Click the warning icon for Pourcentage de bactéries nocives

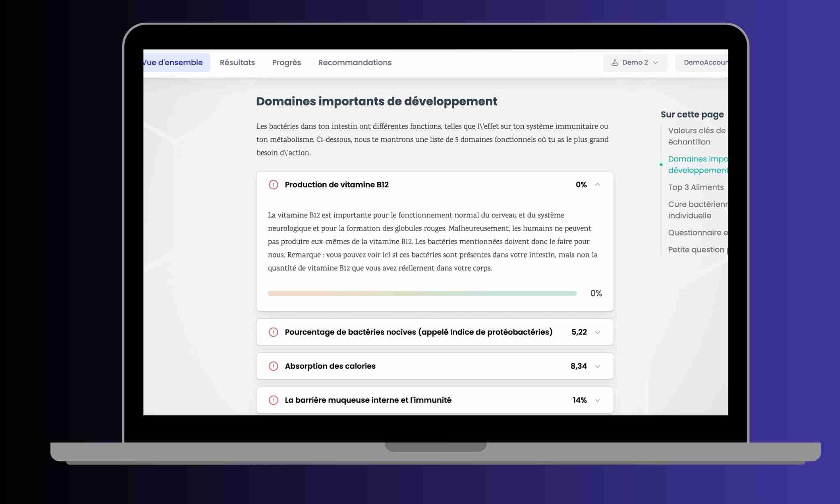tap(273, 332)
